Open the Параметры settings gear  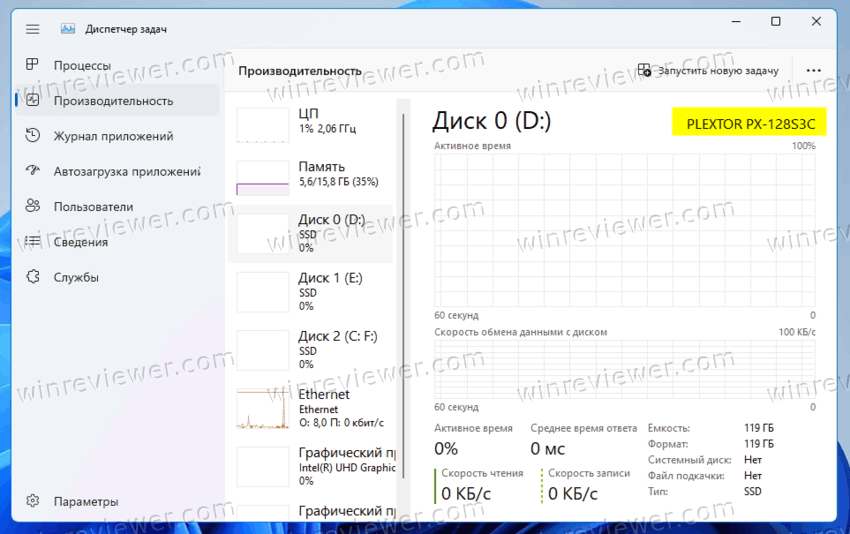(x=33, y=501)
